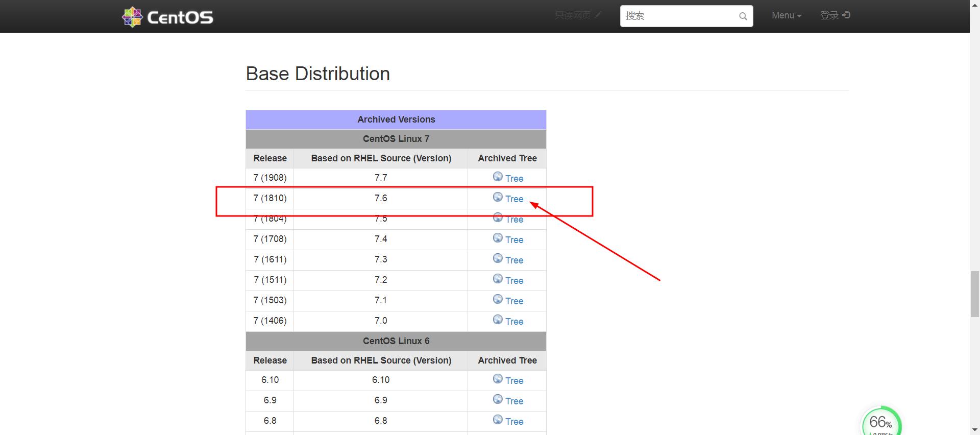Click the "CentOS Linux 6" section header
Screen dimensions: 980x435
pyautogui.click(x=396, y=341)
